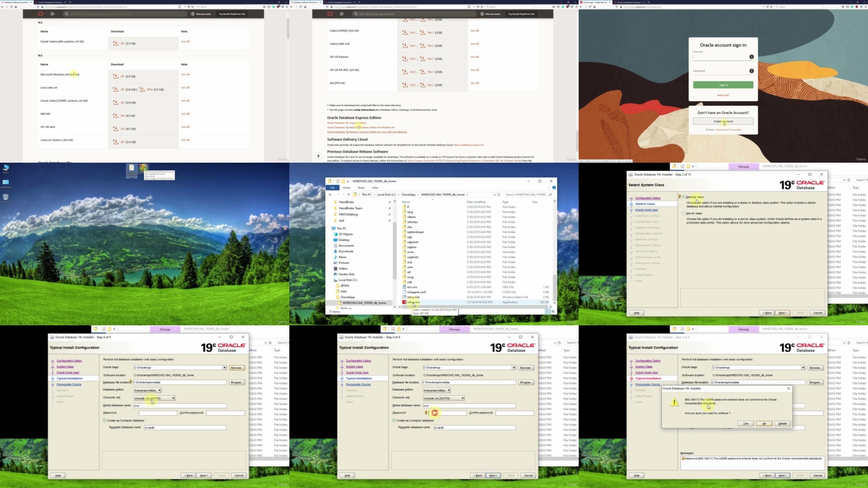Open the Downloads folder in navigation pane
This screenshot has width=868, height=488.
point(346,251)
